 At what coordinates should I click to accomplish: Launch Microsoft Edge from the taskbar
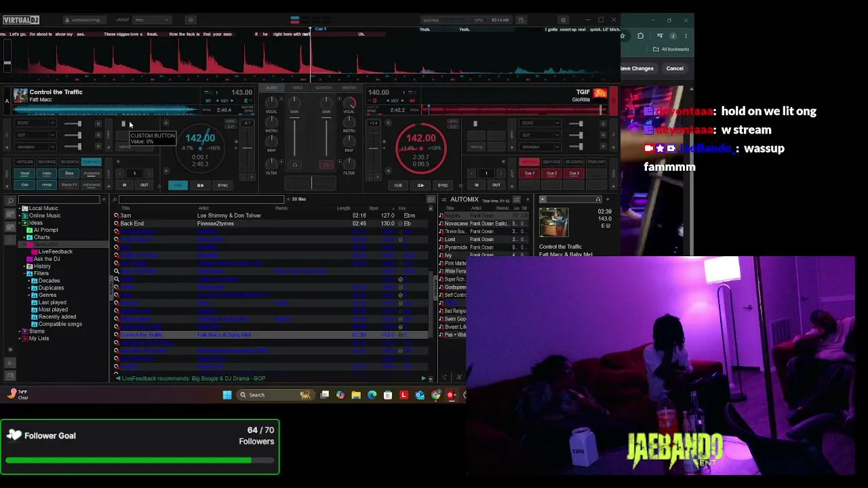click(x=372, y=395)
